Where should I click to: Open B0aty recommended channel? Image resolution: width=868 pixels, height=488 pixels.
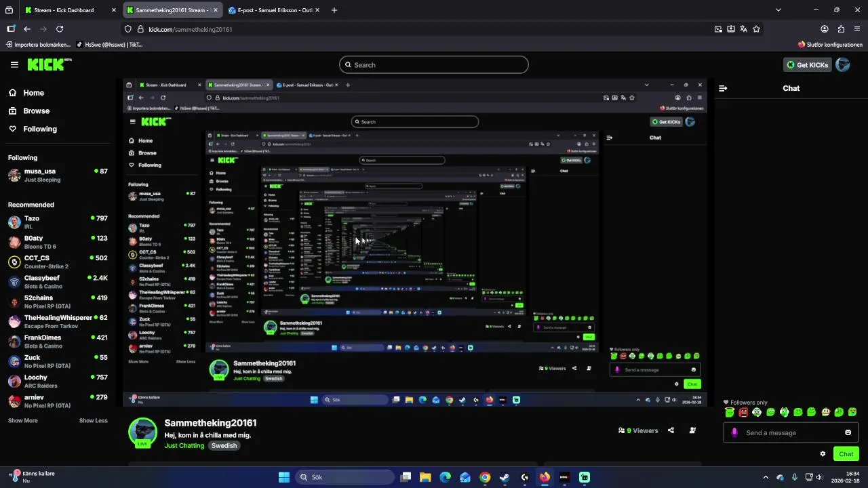pyautogui.click(x=58, y=242)
